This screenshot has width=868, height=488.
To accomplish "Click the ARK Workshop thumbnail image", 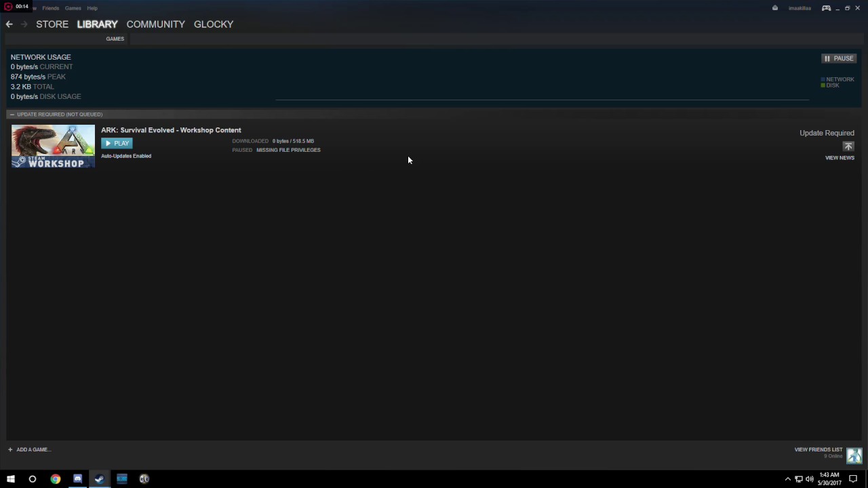I will pyautogui.click(x=53, y=146).
